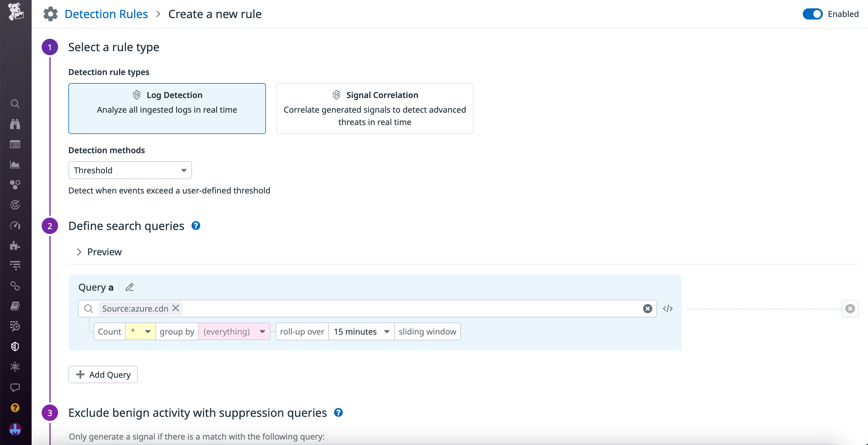The height and width of the screenshot is (445, 868).
Task: Click the pencil icon to rename Query a
Action: (x=129, y=287)
